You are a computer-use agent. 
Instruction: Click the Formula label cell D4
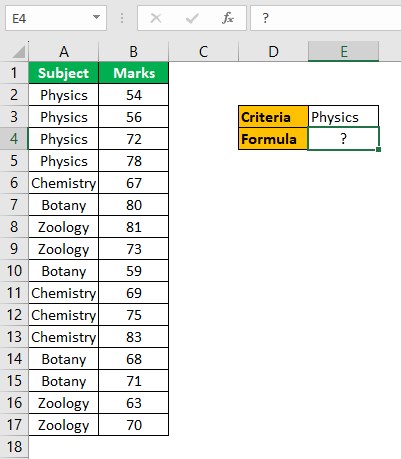click(x=273, y=139)
